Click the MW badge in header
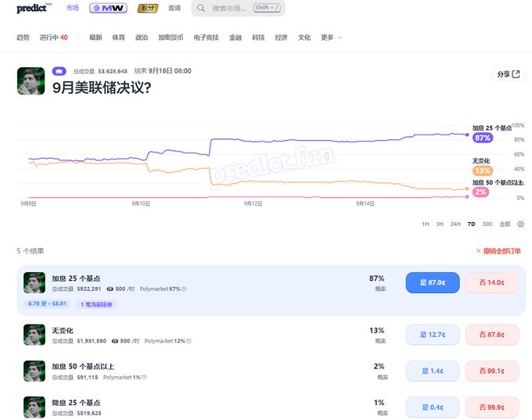Image resolution: width=532 pixels, height=420 pixels. 108,8
